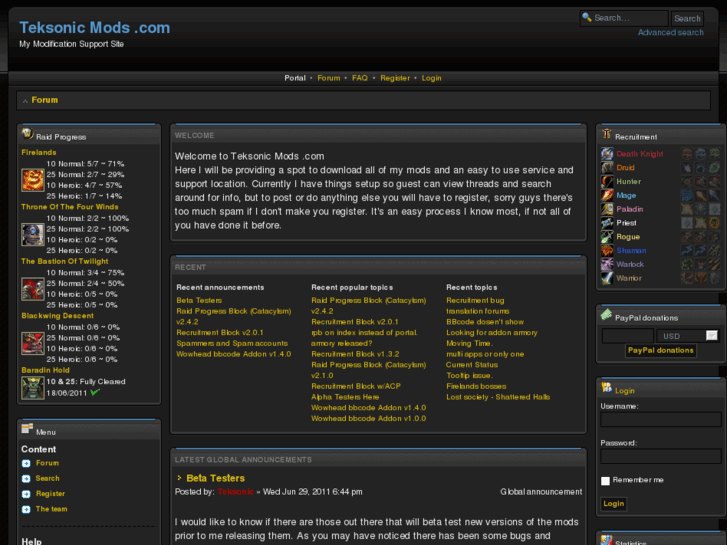Click the Hunter class icon
727x545 pixels.
607,181
